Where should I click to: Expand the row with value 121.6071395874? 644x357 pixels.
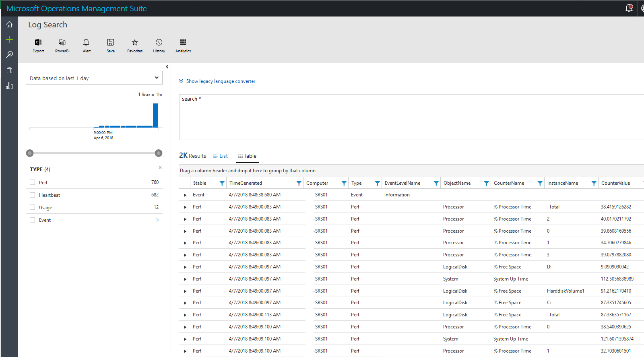(185, 339)
